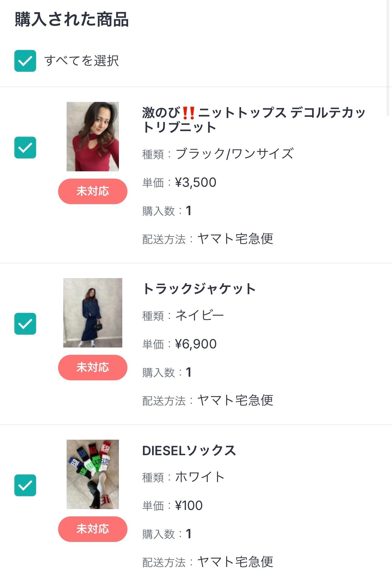Toggle the すべてを選択 select-all checkbox
392x583 pixels.
click(x=25, y=61)
